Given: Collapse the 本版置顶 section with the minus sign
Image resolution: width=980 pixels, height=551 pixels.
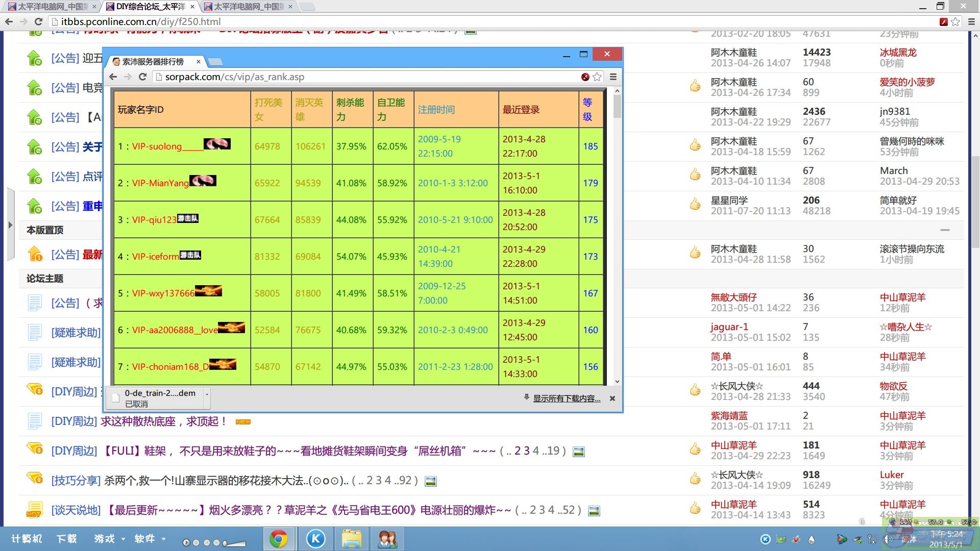Looking at the screenshot, I should [x=945, y=230].
